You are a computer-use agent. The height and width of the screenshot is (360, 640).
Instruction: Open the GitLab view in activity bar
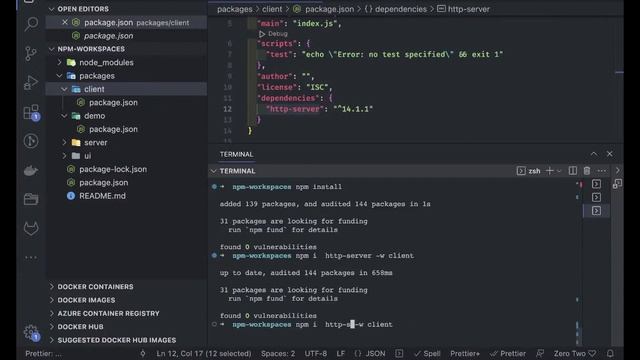(31, 228)
